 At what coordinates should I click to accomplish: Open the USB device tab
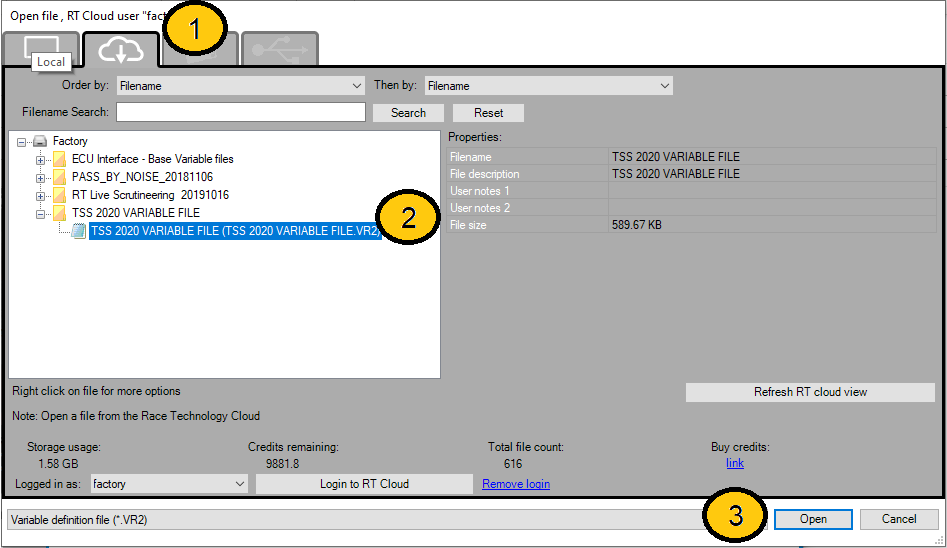279,49
